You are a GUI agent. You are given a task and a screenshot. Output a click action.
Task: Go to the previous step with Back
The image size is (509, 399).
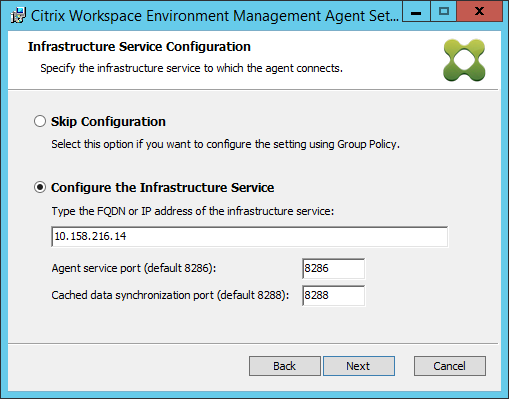click(x=285, y=366)
